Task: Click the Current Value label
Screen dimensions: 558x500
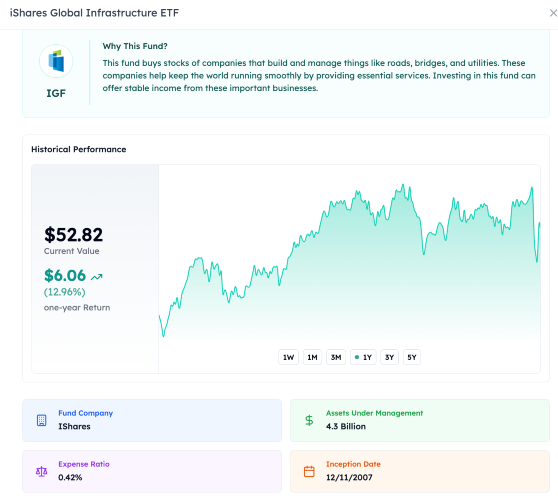Action: [72, 251]
